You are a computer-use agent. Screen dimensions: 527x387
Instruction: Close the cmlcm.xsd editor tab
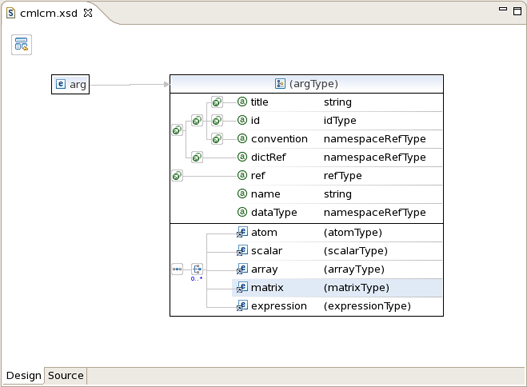(88, 13)
